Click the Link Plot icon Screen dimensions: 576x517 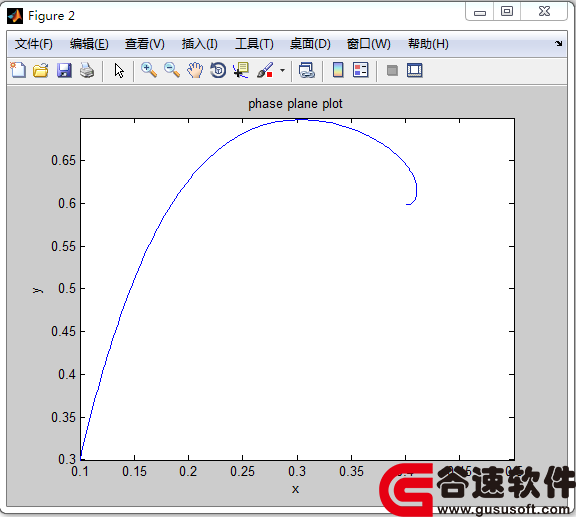tap(307, 70)
